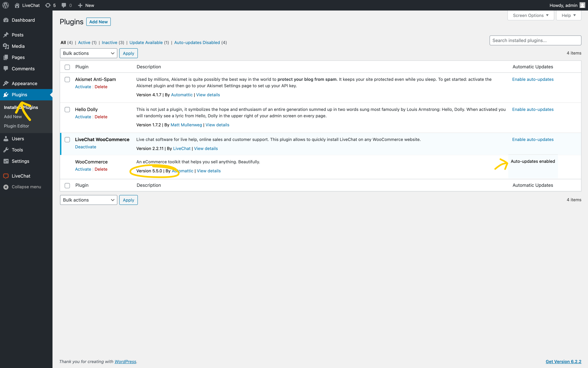Click the Settings sliders icon
This screenshot has height=368, width=588.
point(6,161)
